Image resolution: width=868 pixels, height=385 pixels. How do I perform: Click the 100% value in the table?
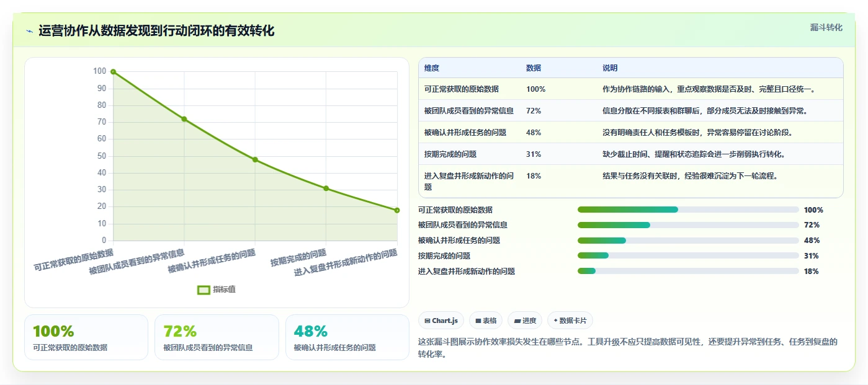click(536, 89)
